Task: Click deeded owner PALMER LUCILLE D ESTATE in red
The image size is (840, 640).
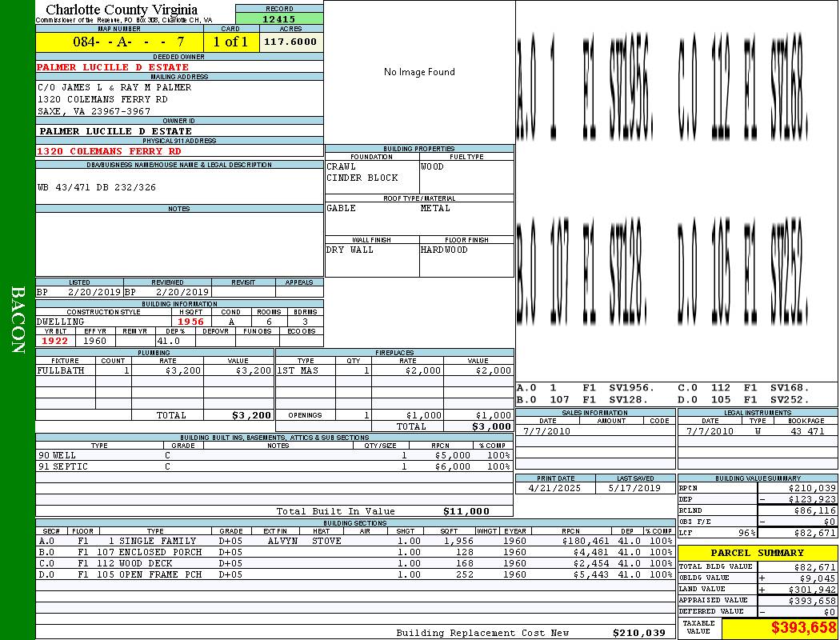Action: click(x=113, y=67)
